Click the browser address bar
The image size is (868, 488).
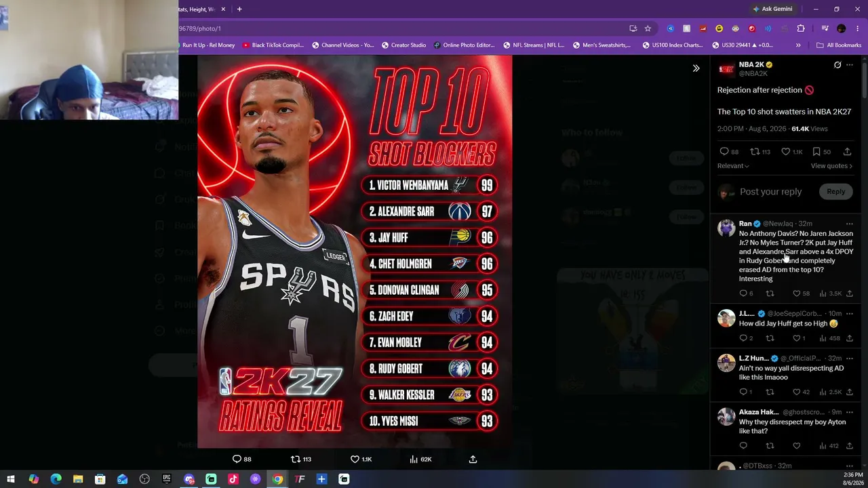click(400, 28)
